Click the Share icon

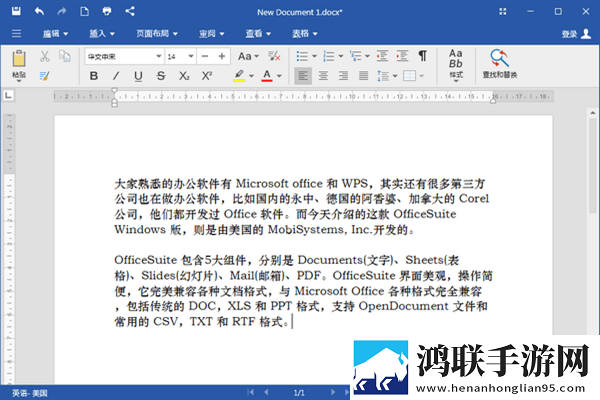(x=130, y=11)
